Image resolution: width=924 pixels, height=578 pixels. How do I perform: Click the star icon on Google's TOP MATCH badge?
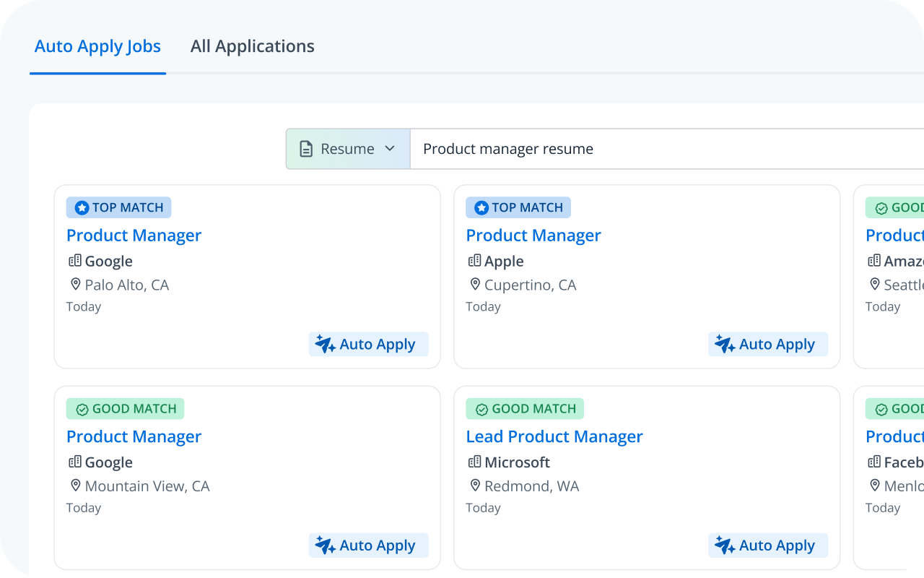pos(82,208)
